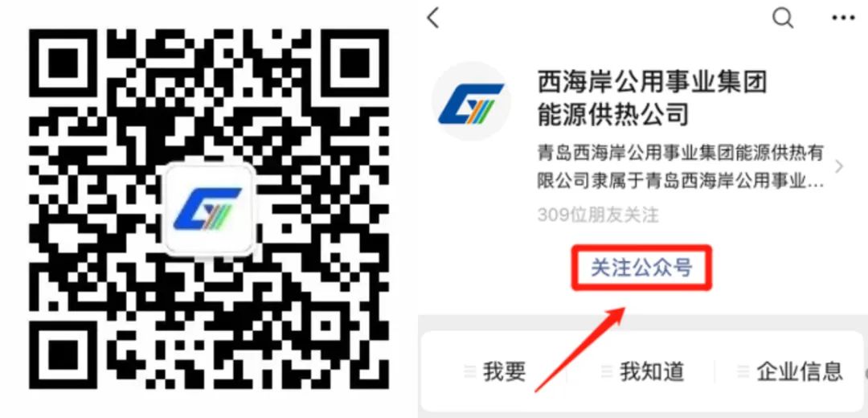Expand account description with right chevron
The image size is (868, 418).
click(839, 166)
